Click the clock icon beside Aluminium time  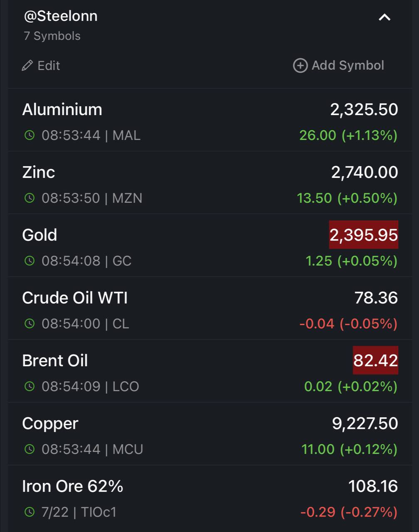(30, 135)
